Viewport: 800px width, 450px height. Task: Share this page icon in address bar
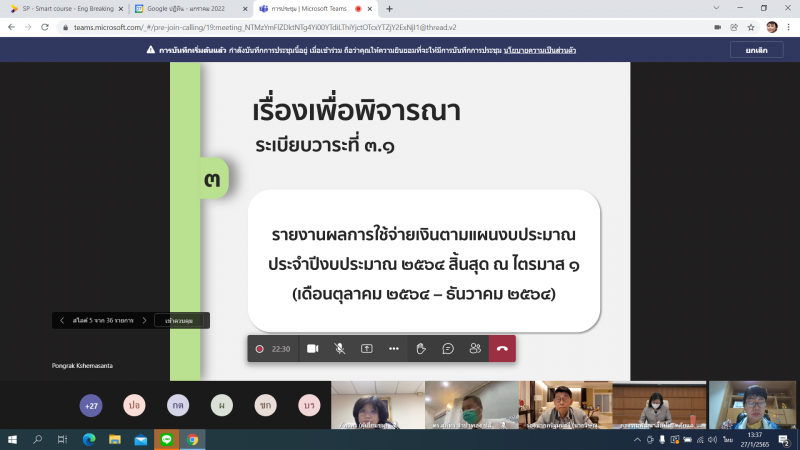click(734, 28)
